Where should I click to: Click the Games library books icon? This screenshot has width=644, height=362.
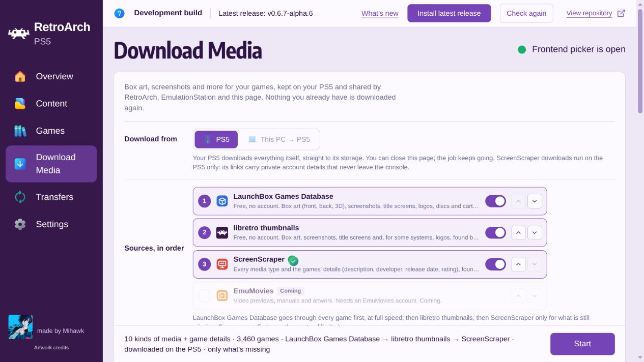(x=20, y=131)
